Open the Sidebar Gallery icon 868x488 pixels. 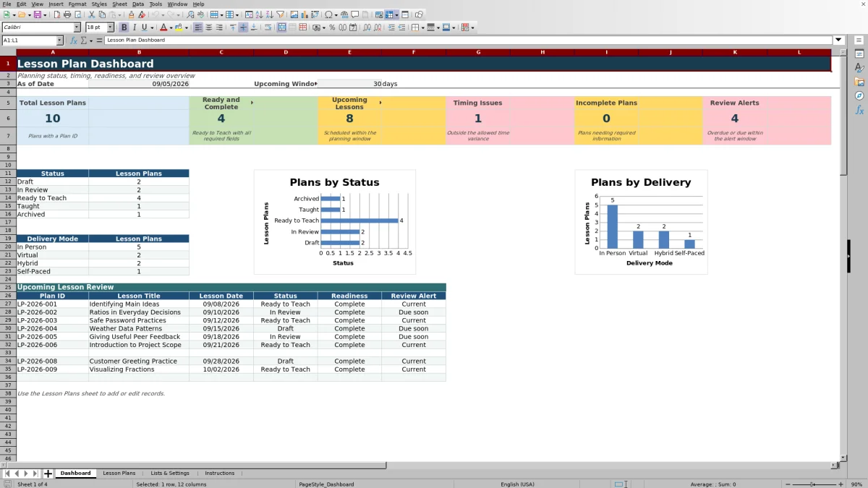pyautogui.click(x=859, y=82)
